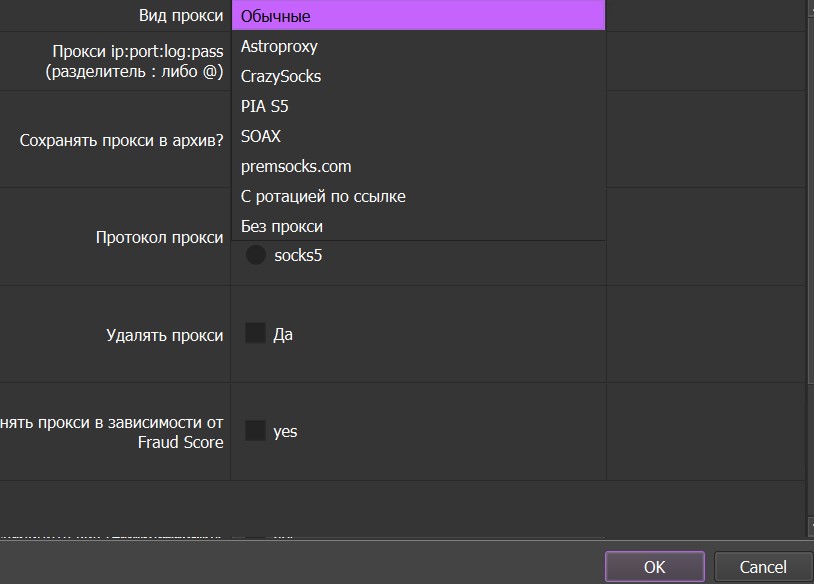Confirm settings with the OK button
Viewport: 814px width, 584px height.
654,567
